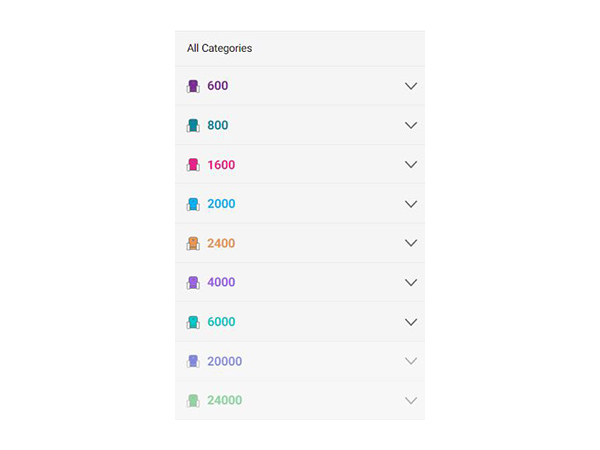This screenshot has height=450, width=600.
Task: Click the teal seat icon beside 800
Action: click(x=193, y=126)
